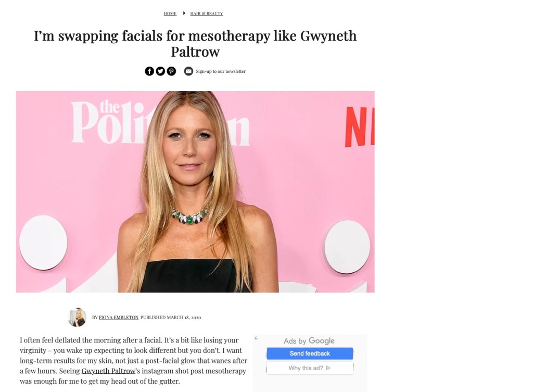
Task: Click the back arrow in the ad panel
Action: (256, 338)
